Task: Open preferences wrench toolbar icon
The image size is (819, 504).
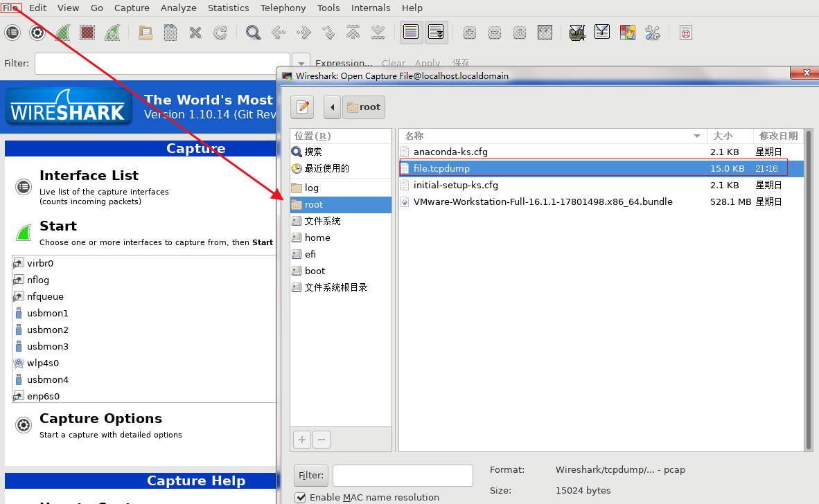Action: pyautogui.click(x=653, y=33)
